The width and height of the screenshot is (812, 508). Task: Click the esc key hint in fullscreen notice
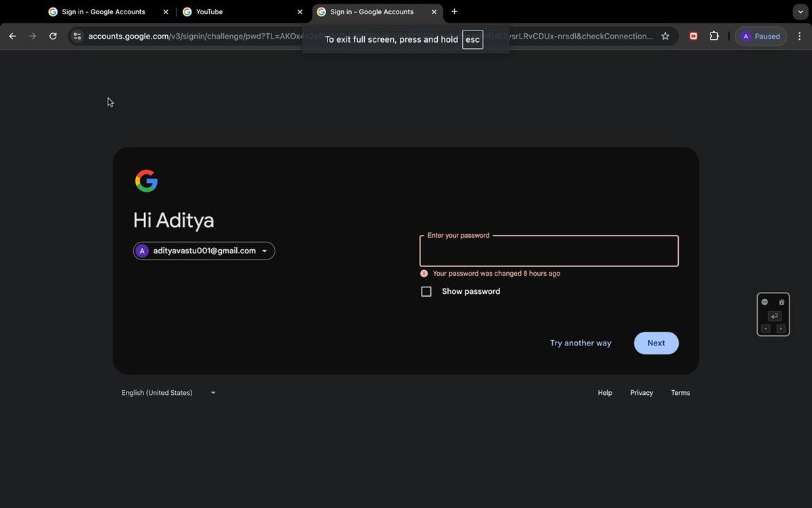pyautogui.click(x=472, y=39)
